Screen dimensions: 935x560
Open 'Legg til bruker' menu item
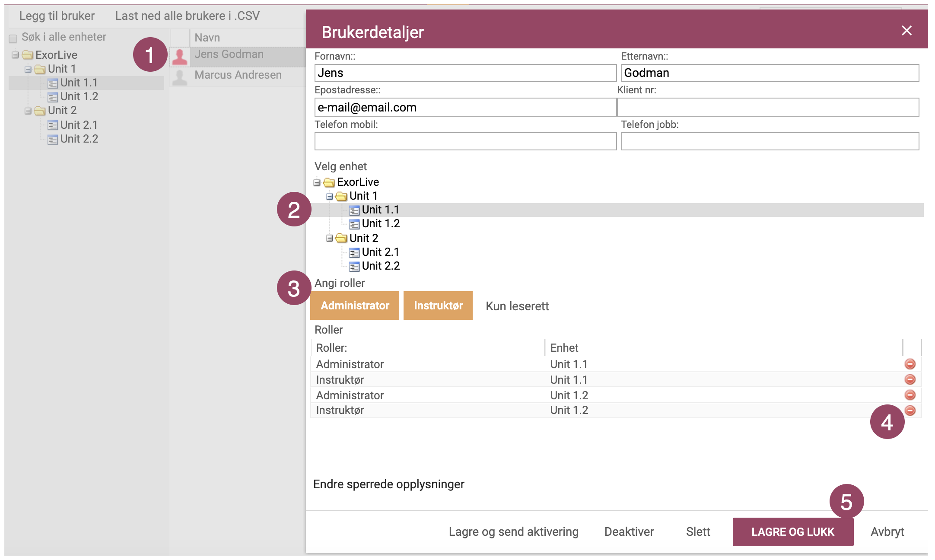pyautogui.click(x=57, y=16)
